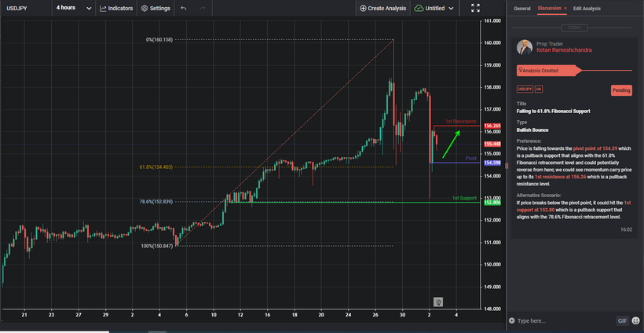This screenshot has height=333, width=644.
Task: Click the 148.000 price axis value
Action: click(x=493, y=309)
